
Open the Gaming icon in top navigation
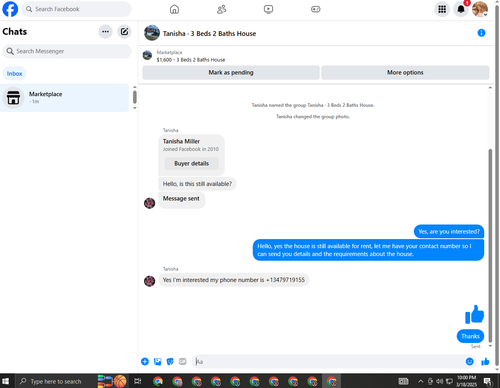pyautogui.click(x=315, y=9)
